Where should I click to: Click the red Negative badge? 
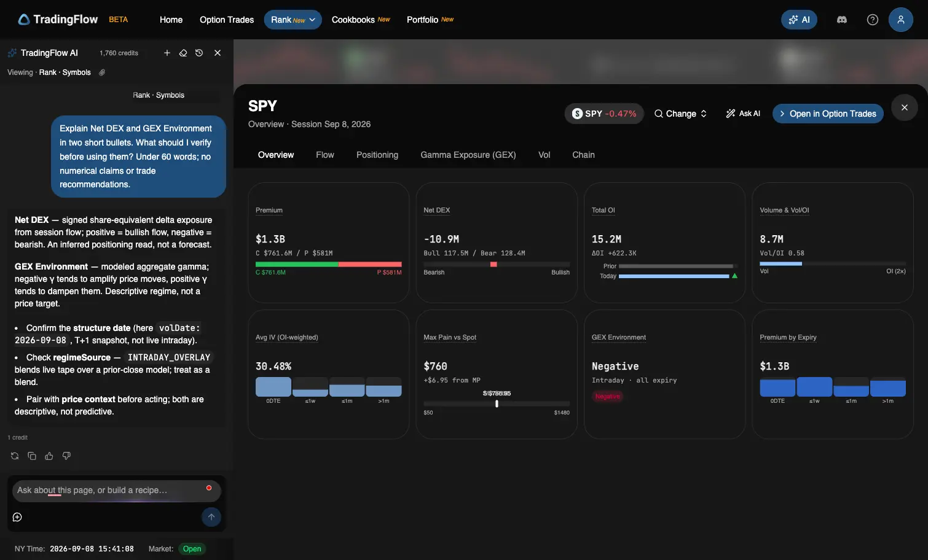608,397
